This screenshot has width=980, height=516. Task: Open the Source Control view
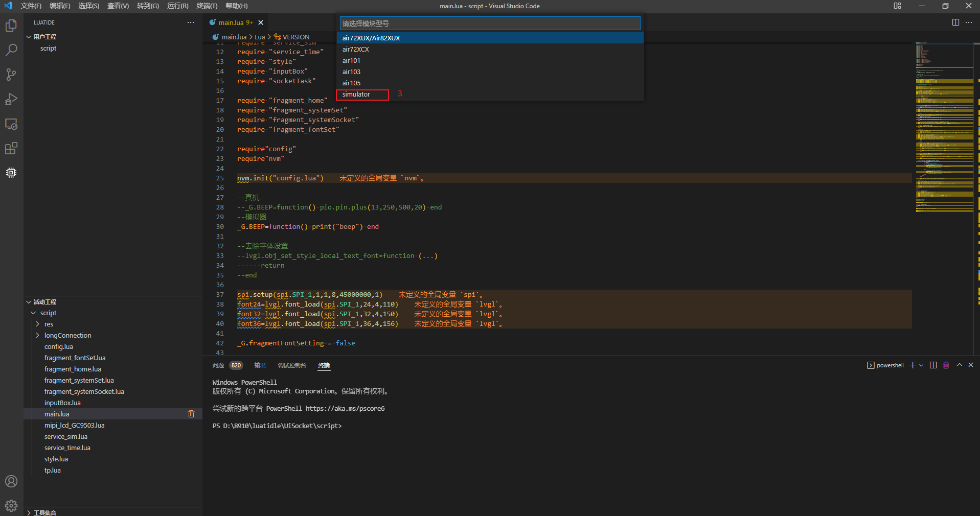[x=11, y=75]
